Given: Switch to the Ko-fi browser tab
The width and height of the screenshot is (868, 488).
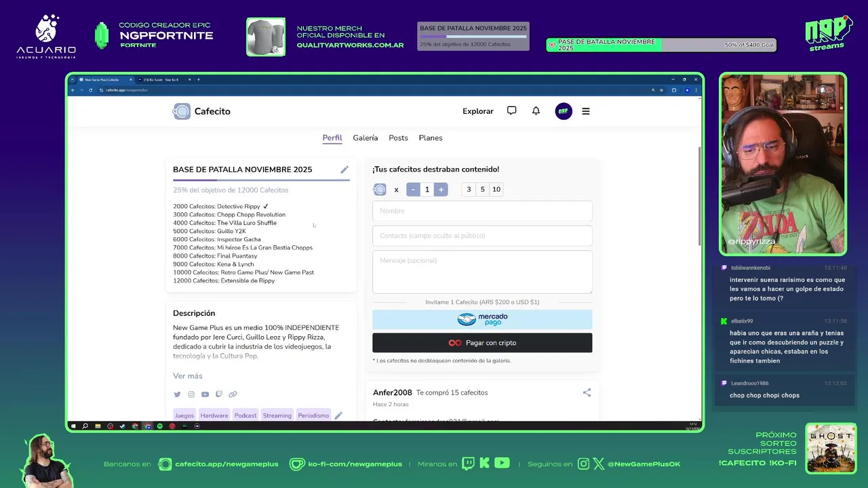Looking at the screenshot, I should point(165,79).
